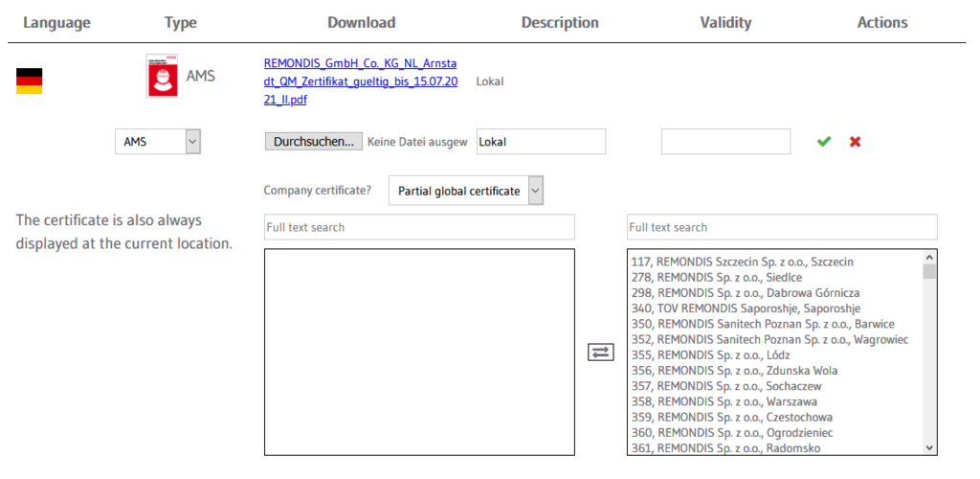The height and width of the screenshot is (479, 980).
Task: Click the empty left selection list box
Action: pos(419,352)
